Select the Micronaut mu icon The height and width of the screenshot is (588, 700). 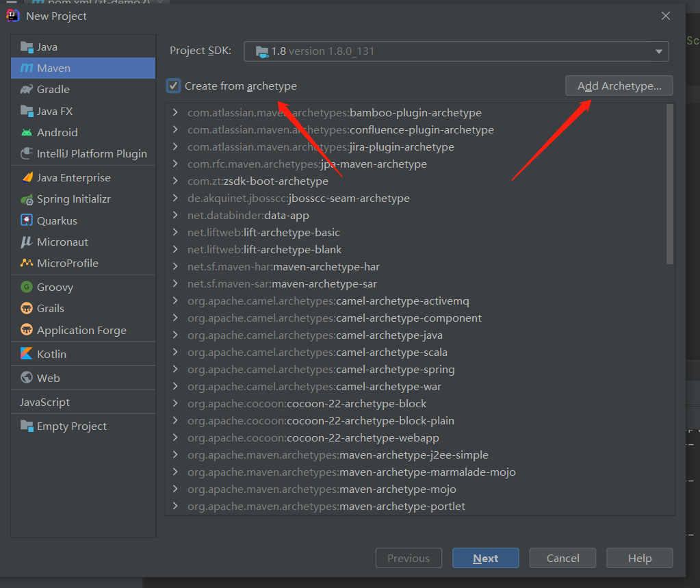[x=27, y=242]
